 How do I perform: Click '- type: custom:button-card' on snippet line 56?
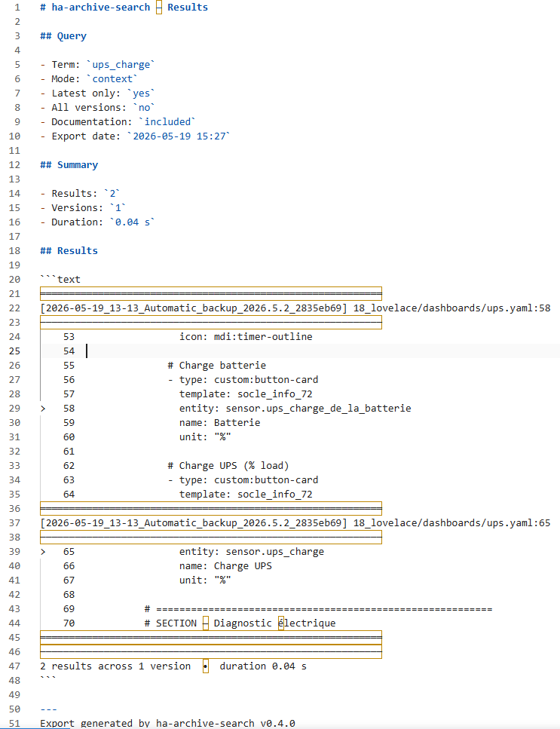(243, 380)
